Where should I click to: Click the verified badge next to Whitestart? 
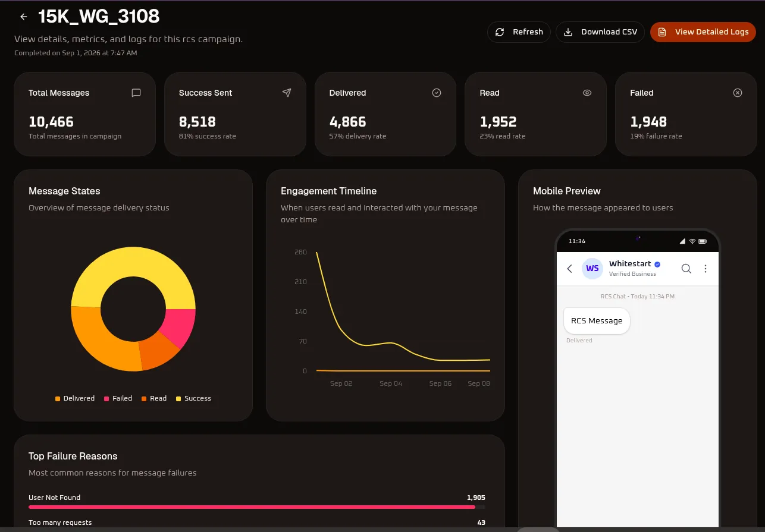[x=657, y=264]
